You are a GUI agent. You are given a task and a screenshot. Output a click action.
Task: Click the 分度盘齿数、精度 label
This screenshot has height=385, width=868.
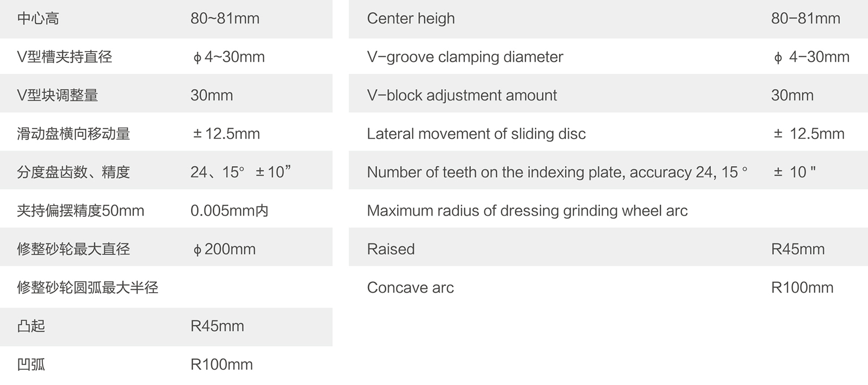coord(73,173)
